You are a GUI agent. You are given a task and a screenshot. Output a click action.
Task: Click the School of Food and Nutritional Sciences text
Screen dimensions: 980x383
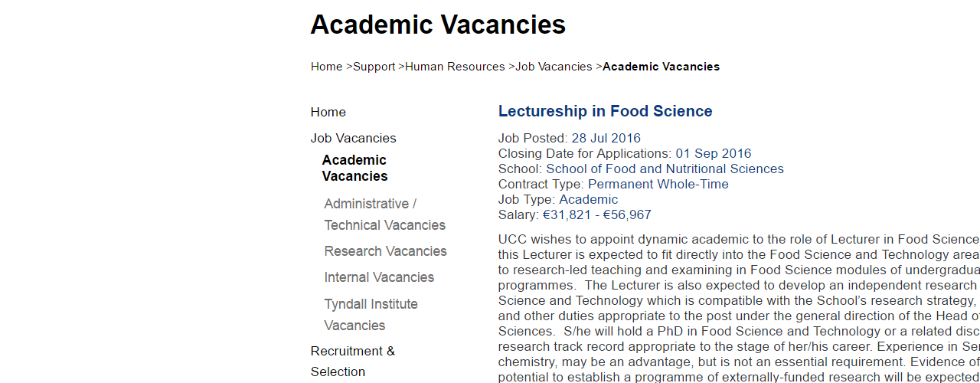coord(665,169)
